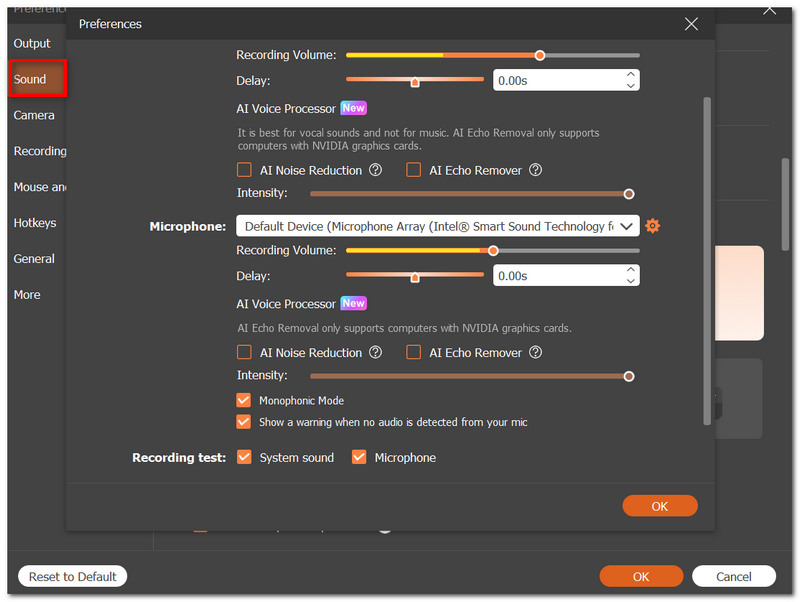Reset to Default settings

[72, 576]
